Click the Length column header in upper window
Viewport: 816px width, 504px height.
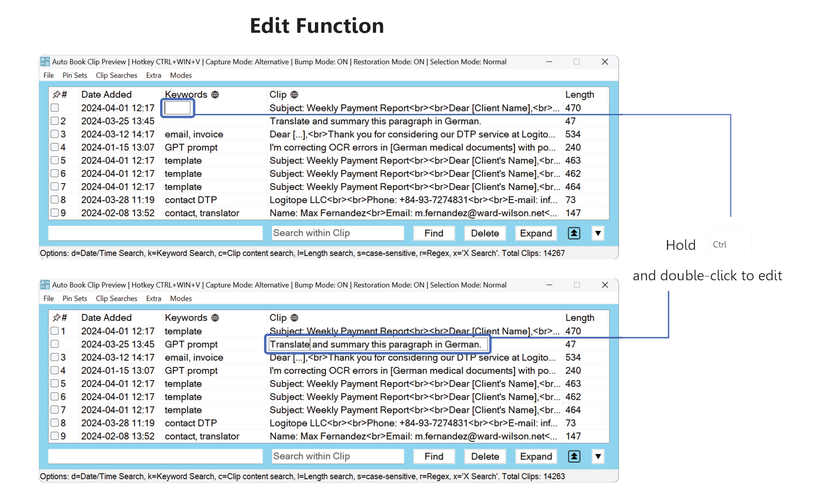click(579, 94)
